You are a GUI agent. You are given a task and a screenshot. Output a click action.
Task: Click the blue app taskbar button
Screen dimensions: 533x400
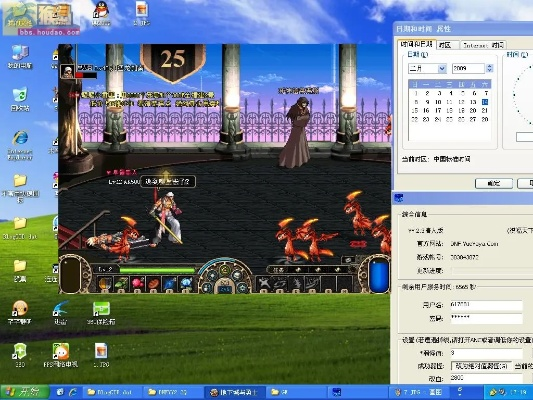(x=357, y=392)
